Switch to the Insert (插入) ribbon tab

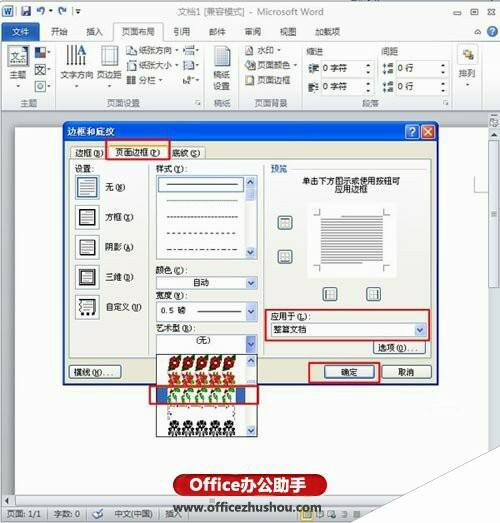pos(94,32)
